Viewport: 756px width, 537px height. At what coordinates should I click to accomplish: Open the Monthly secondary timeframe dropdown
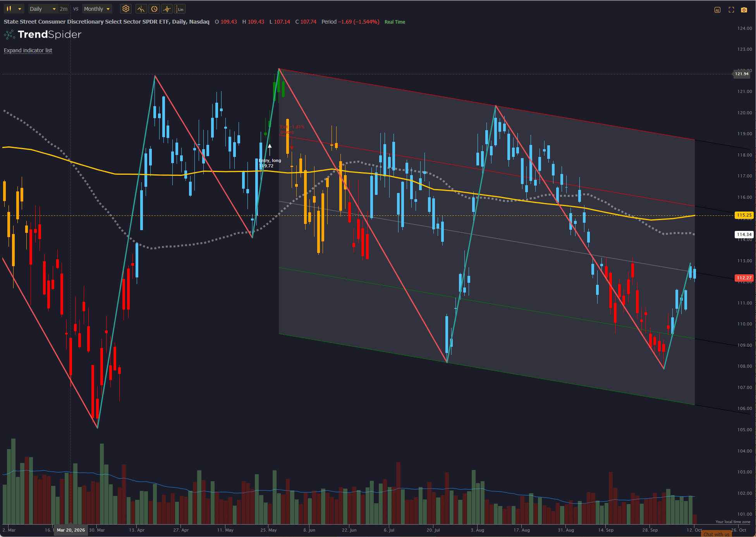click(x=97, y=9)
